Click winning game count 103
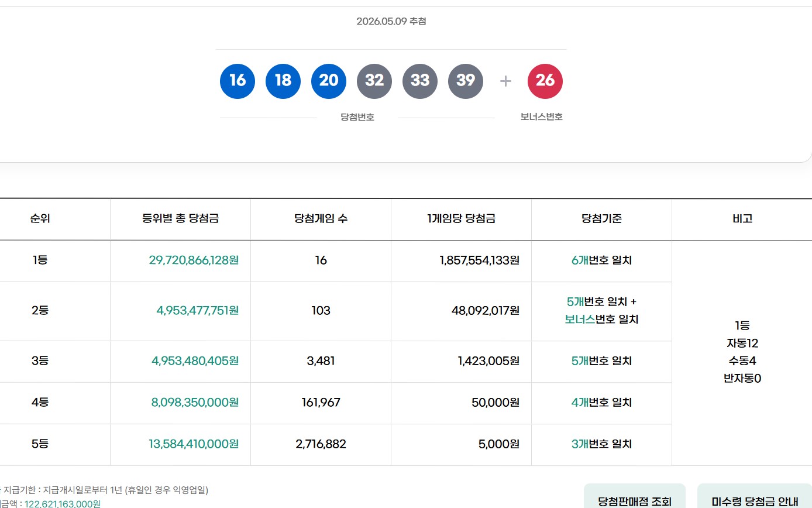Viewport: 812px width, 508px height. [321, 311]
